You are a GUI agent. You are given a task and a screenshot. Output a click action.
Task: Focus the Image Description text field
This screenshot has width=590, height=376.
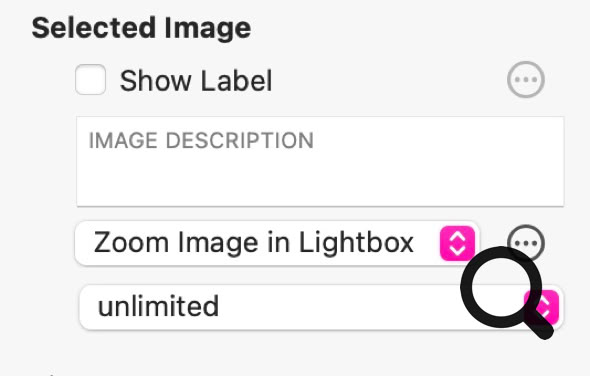pyautogui.click(x=320, y=161)
